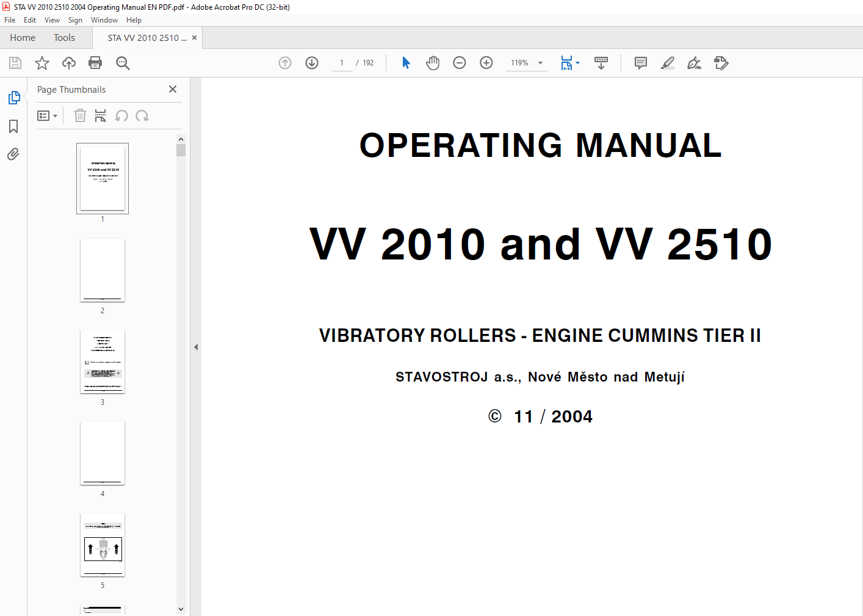Click the scrolling mode/read mode icon
This screenshot has width=863, height=616.
tap(601, 63)
